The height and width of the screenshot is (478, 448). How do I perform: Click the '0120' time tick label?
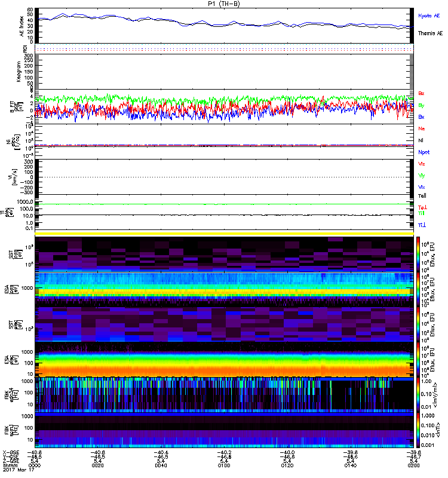[287, 465]
